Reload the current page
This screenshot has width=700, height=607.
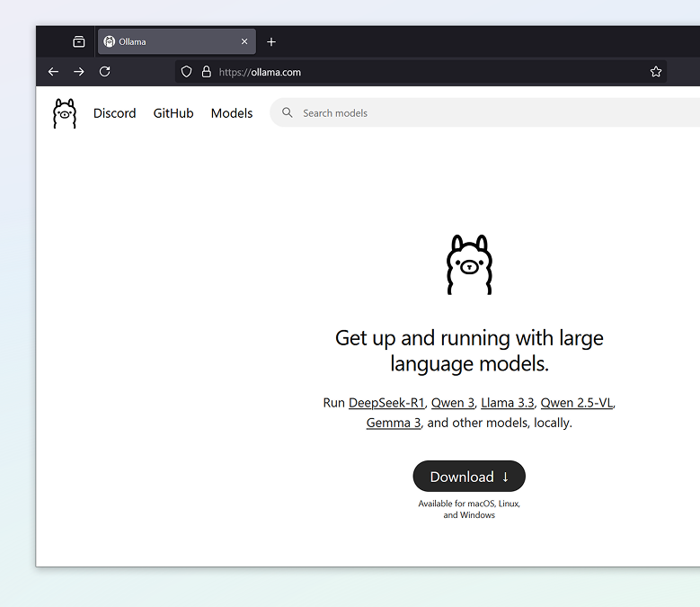[105, 71]
